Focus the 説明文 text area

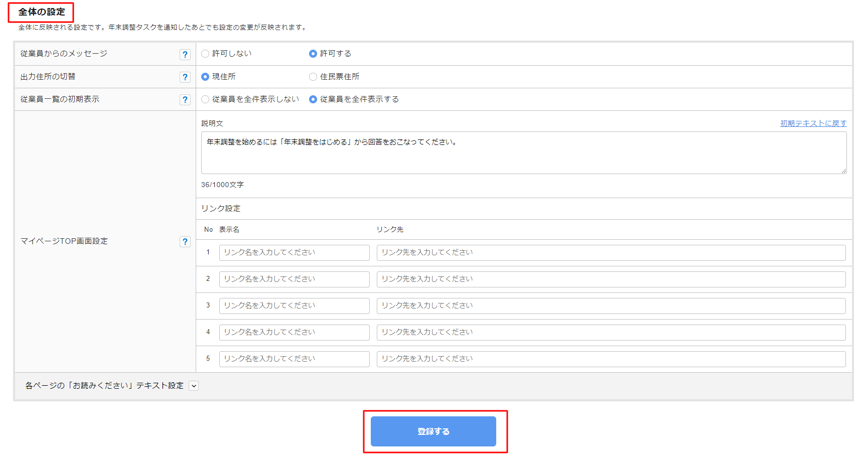[524, 153]
